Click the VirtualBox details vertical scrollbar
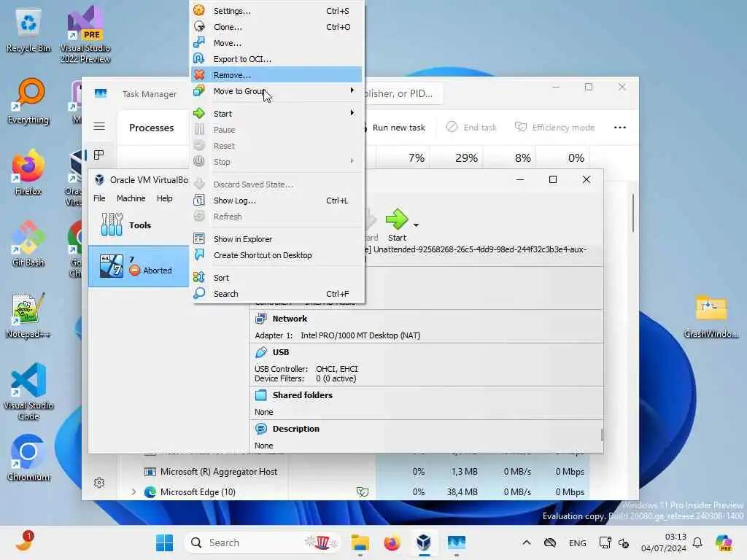 click(602, 435)
